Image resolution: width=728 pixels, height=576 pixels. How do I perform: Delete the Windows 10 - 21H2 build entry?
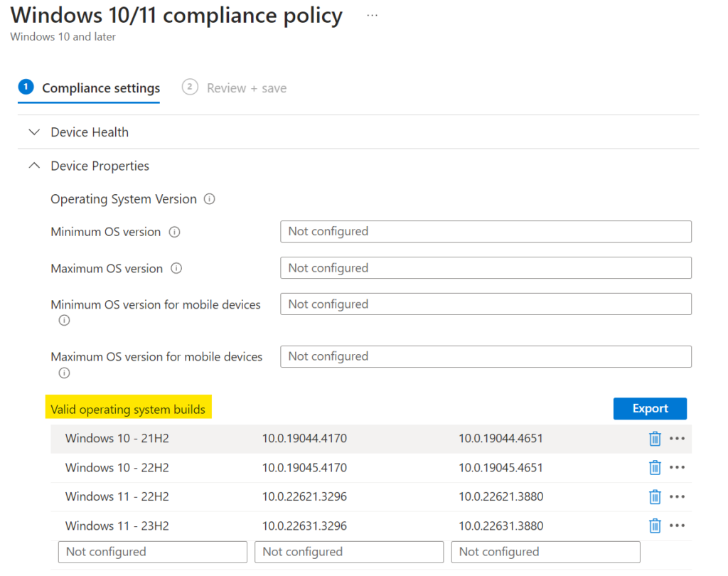coord(655,439)
